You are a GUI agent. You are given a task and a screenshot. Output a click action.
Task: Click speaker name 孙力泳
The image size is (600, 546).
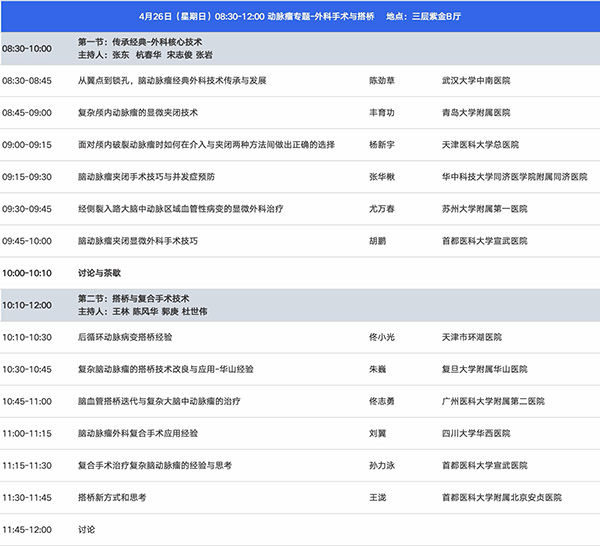382,465
